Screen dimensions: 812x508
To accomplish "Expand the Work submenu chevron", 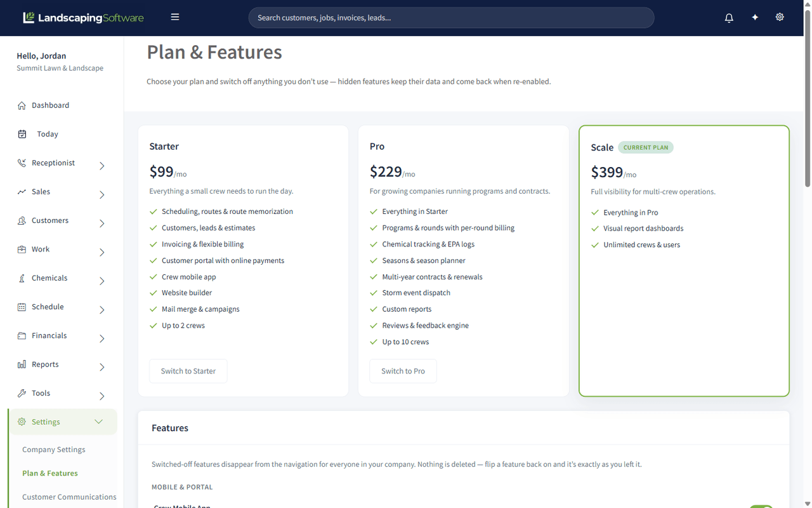I will [101, 252].
